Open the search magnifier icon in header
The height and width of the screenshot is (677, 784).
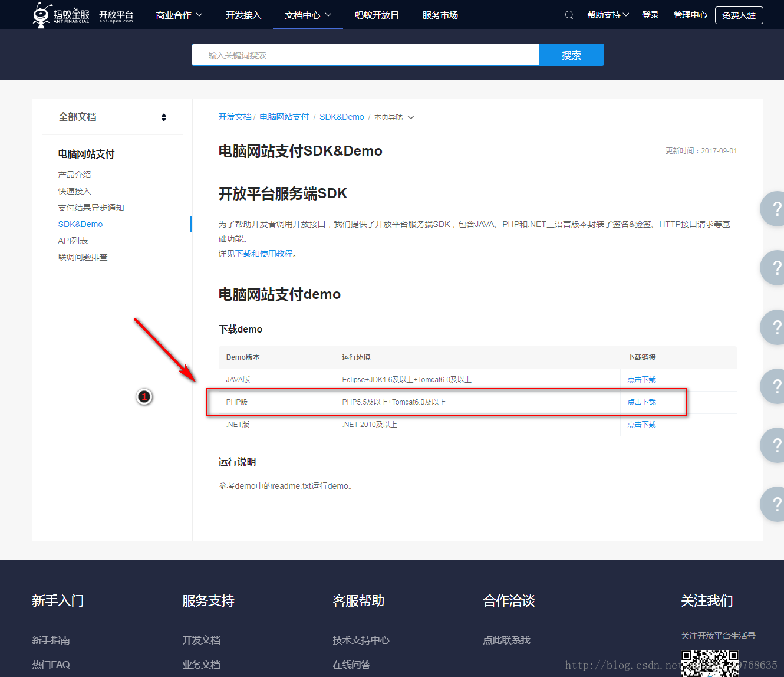569,15
